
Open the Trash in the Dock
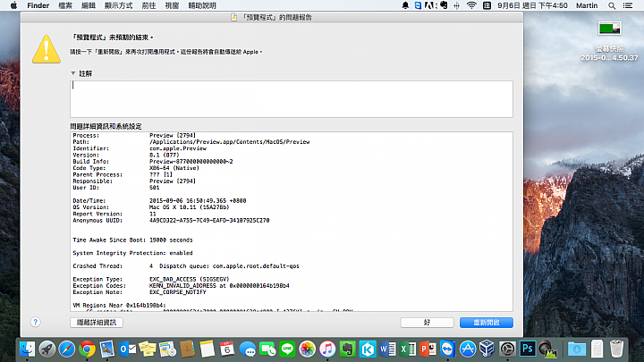coord(616,349)
